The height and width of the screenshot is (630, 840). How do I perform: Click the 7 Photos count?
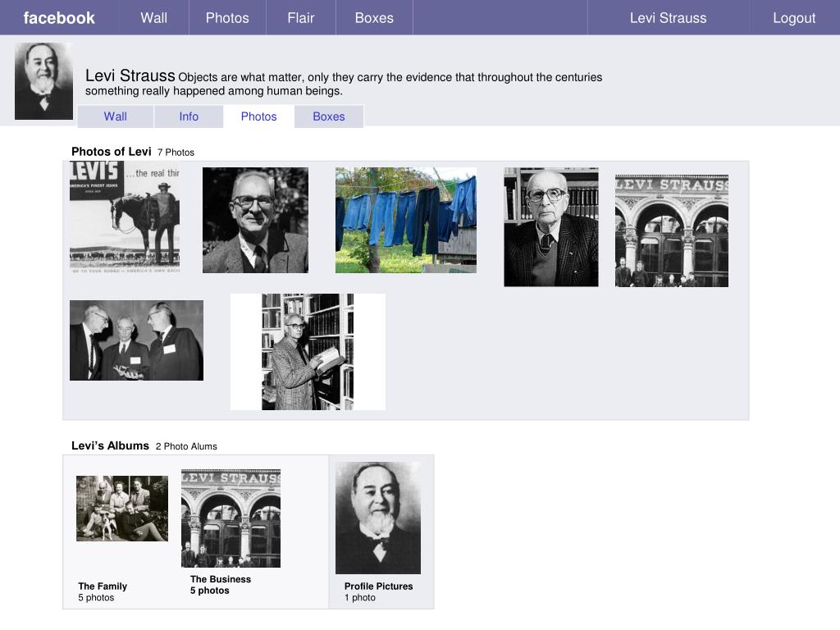pyautogui.click(x=176, y=153)
